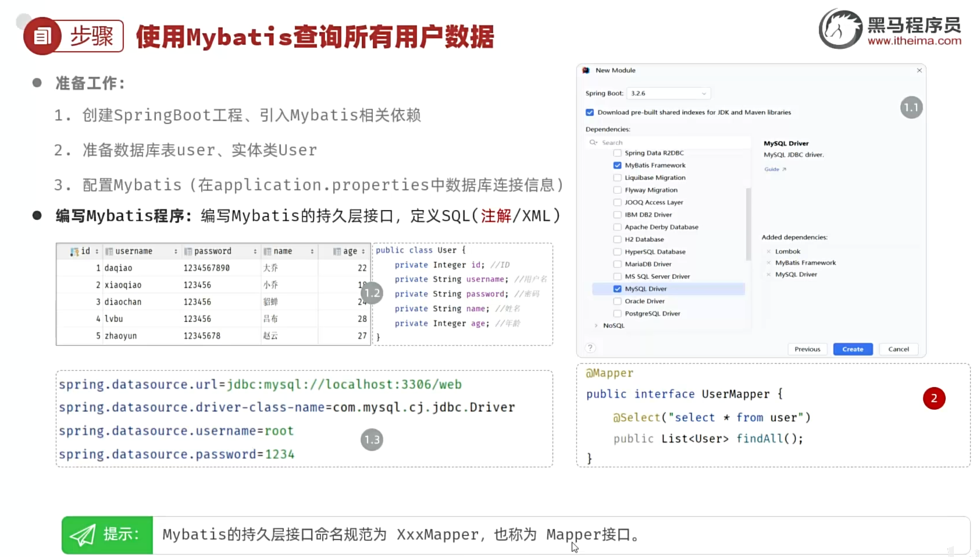The height and width of the screenshot is (557, 980).
Task: Check Spring Data R2DBC dependency
Action: (x=618, y=153)
